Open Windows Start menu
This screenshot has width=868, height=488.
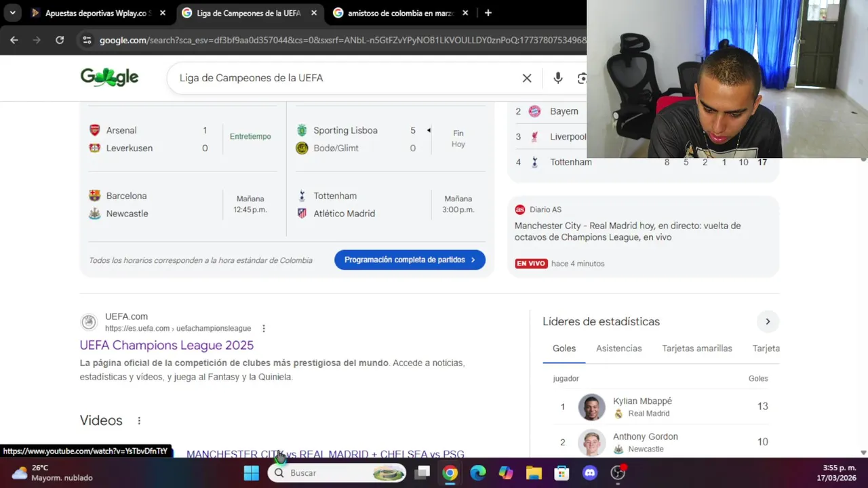click(x=252, y=473)
